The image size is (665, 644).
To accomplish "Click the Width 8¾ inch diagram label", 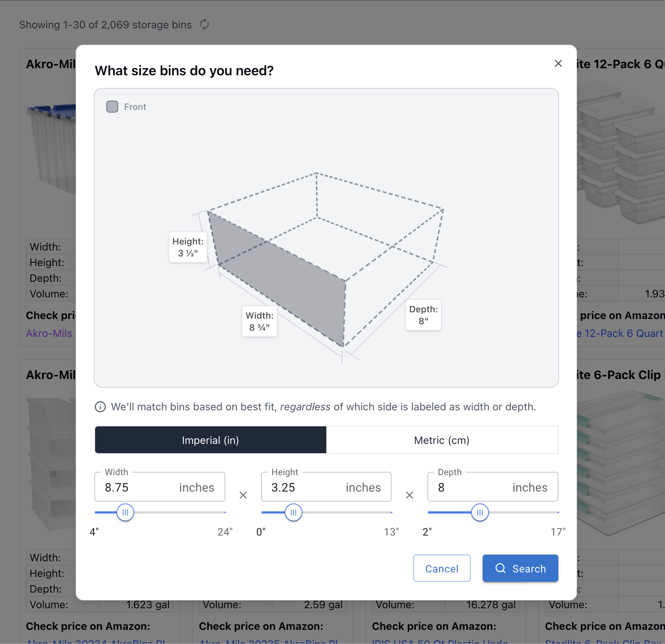I will [x=259, y=321].
